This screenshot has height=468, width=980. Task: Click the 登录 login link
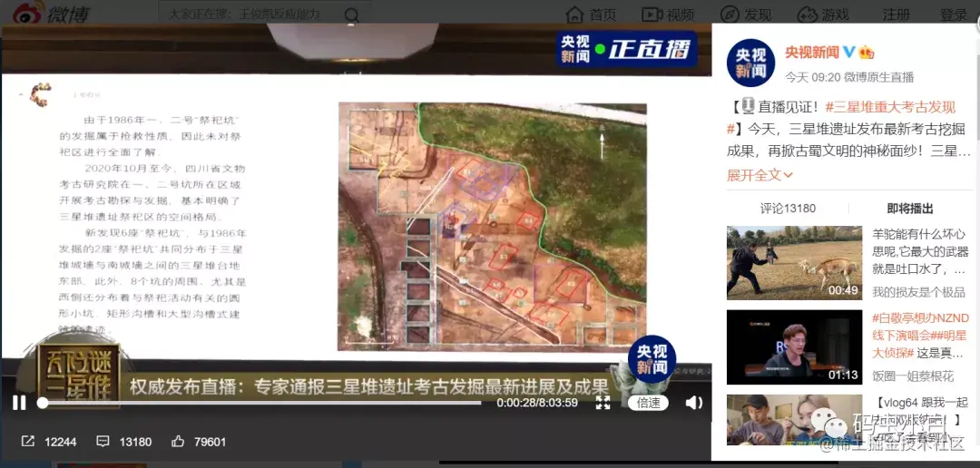click(953, 15)
